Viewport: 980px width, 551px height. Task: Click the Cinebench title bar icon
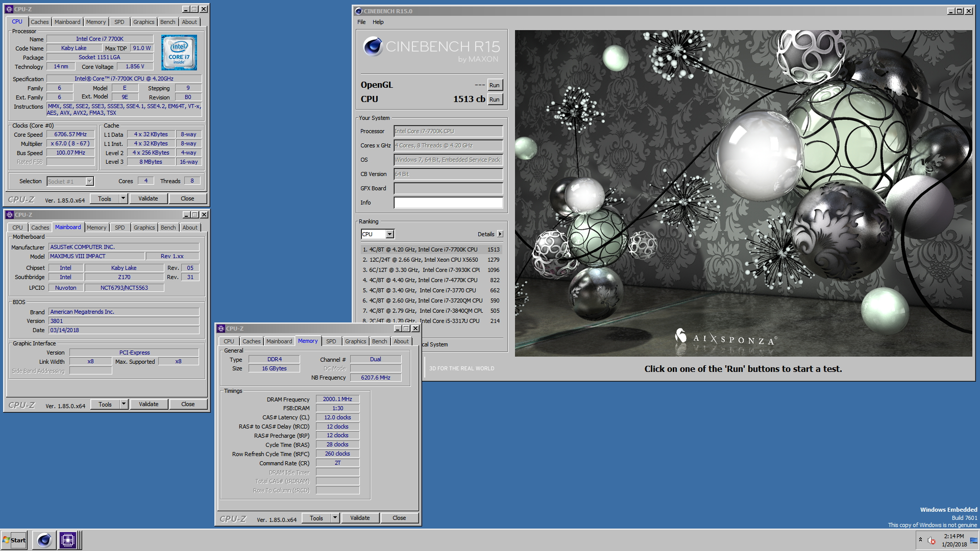click(358, 11)
